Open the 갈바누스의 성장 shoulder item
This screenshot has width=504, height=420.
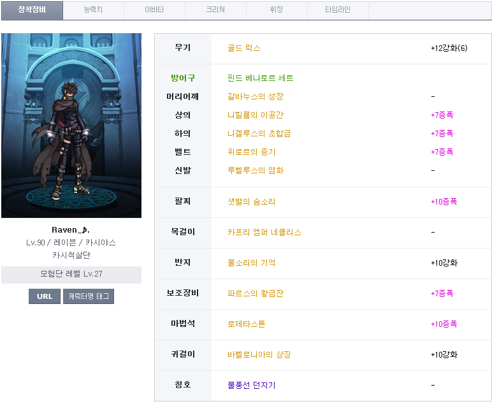(x=256, y=97)
